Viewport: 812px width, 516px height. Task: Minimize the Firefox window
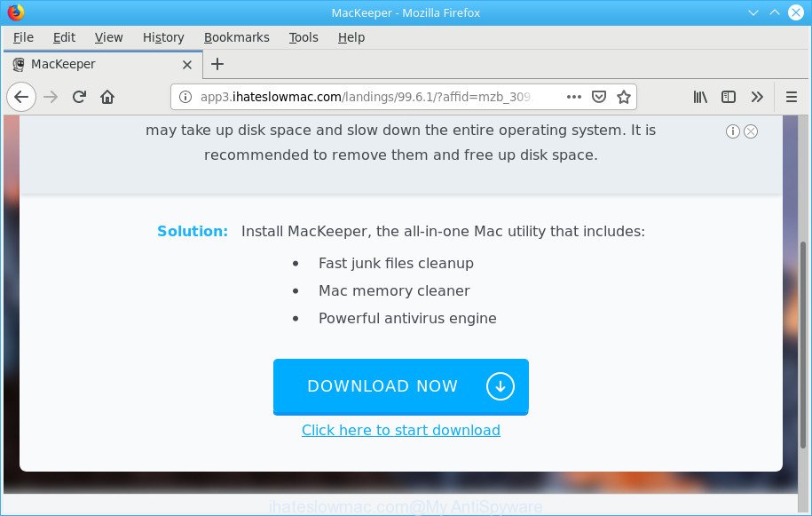pyautogui.click(x=753, y=12)
